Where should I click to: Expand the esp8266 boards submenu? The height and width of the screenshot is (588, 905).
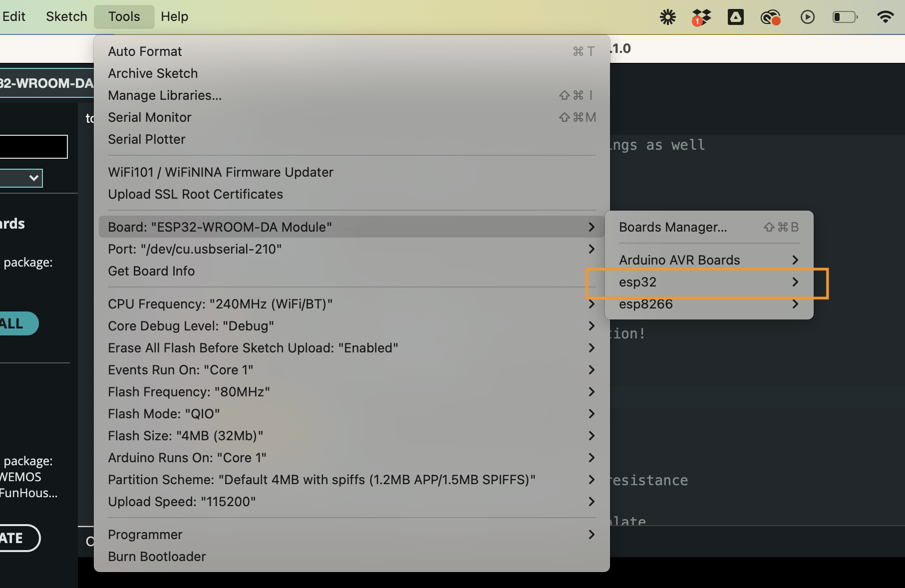tap(709, 304)
